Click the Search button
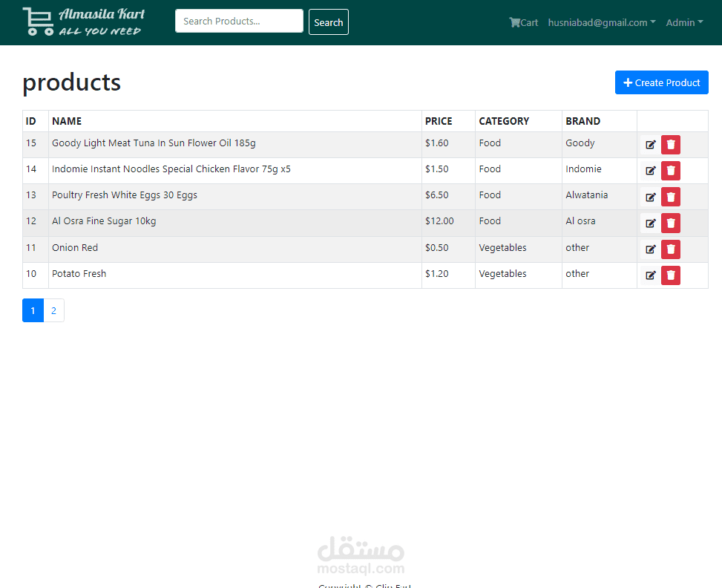The height and width of the screenshot is (588, 722). (328, 22)
